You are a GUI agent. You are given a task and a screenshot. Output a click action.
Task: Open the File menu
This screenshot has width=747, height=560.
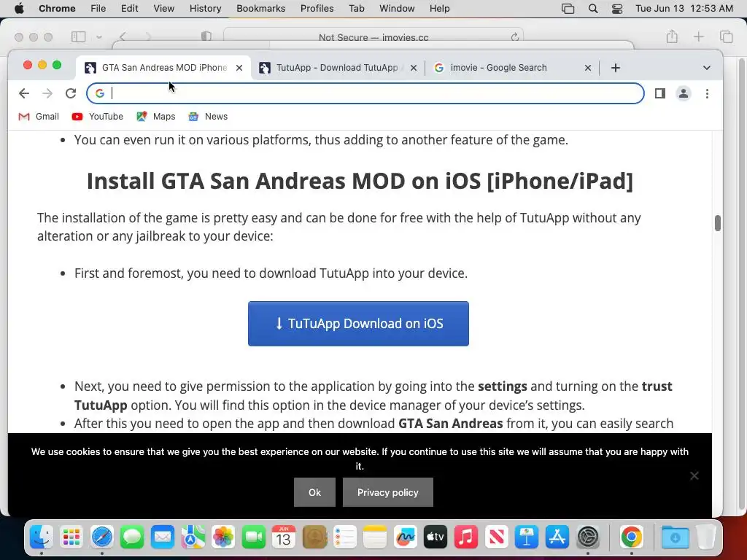coord(98,9)
